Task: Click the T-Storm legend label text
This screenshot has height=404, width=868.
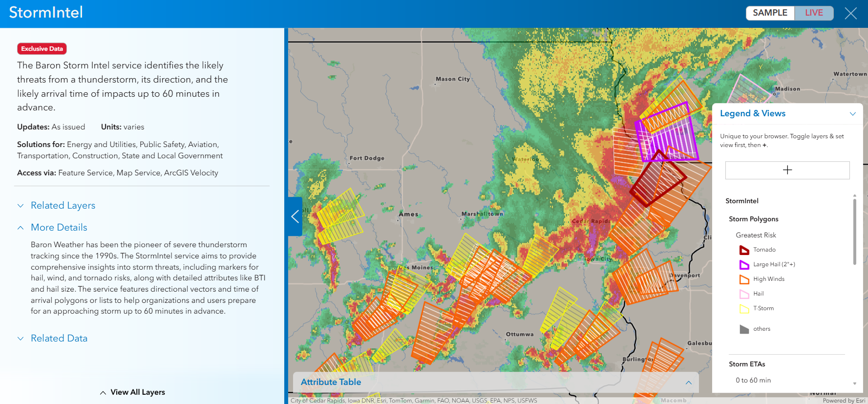Action: point(763,308)
